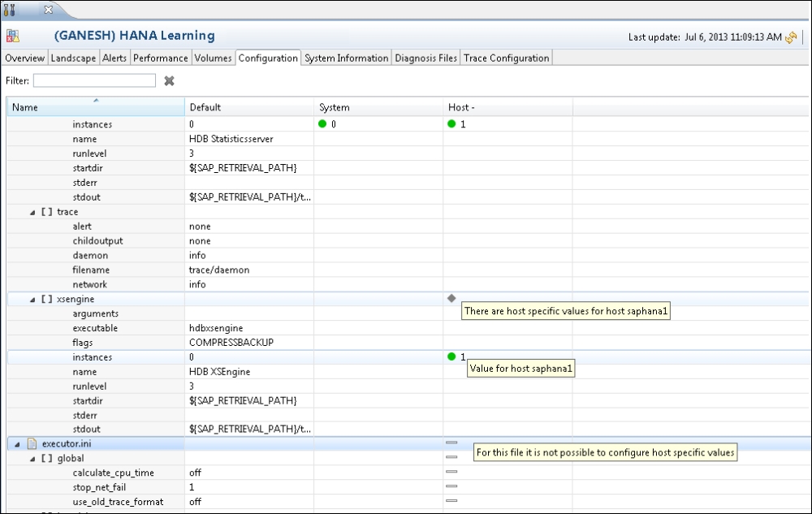The image size is (812, 514).
Task: Click the refresh icon beside Last update
Action: [x=791, y=37]
